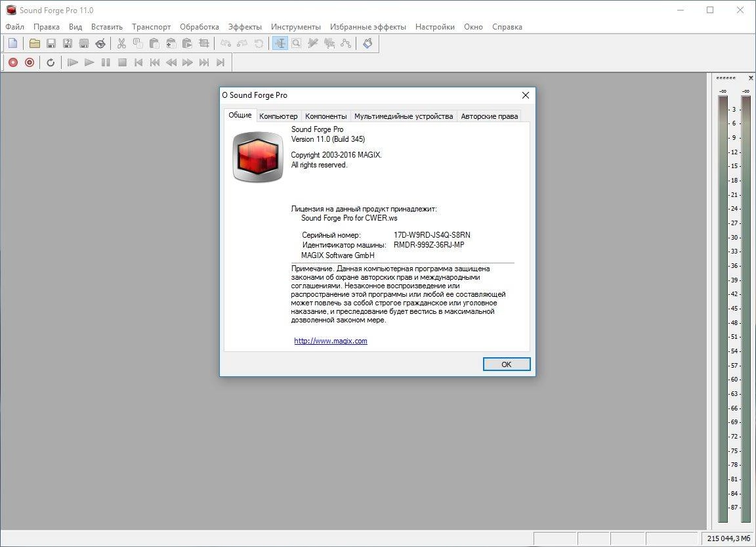Open the Вставить menu
The height and width of the screenshot is (547, 756).
107,27
